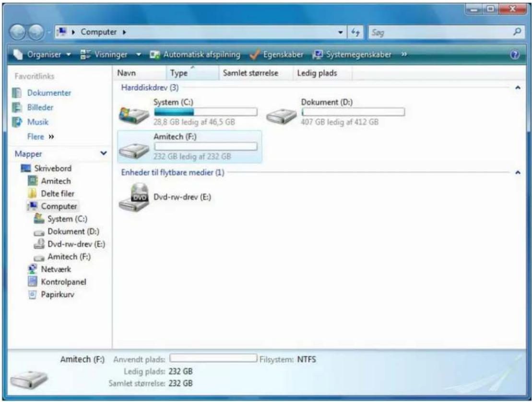
Task: Click the Musik favorite link icon
Action: [17, 122]
